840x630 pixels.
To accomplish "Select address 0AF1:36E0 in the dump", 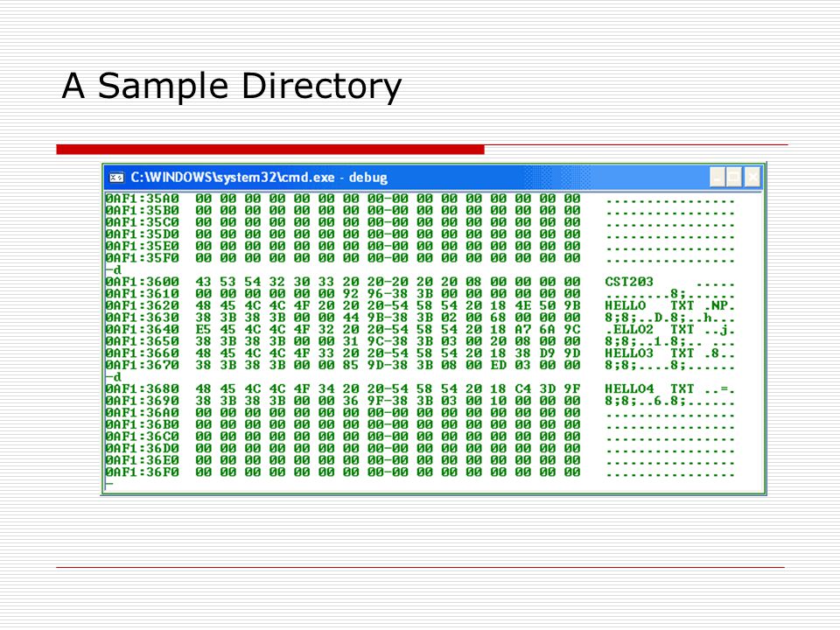I will (x=142, y=460).
